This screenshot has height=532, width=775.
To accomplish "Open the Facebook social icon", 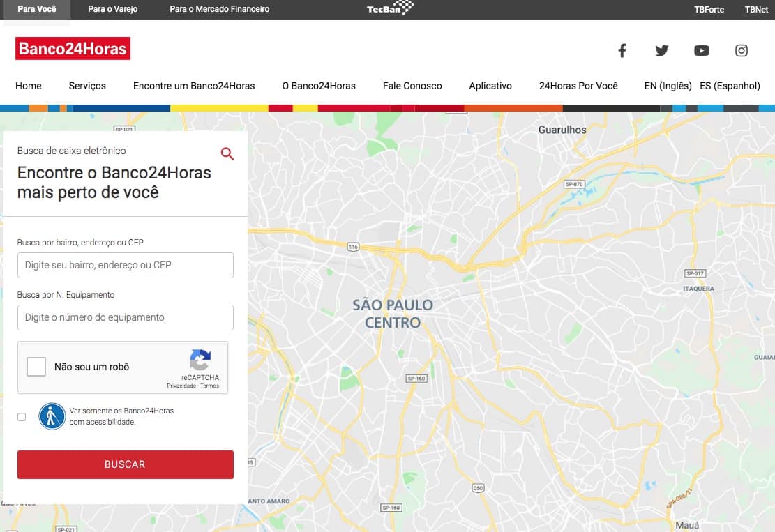I will [622, 50].
